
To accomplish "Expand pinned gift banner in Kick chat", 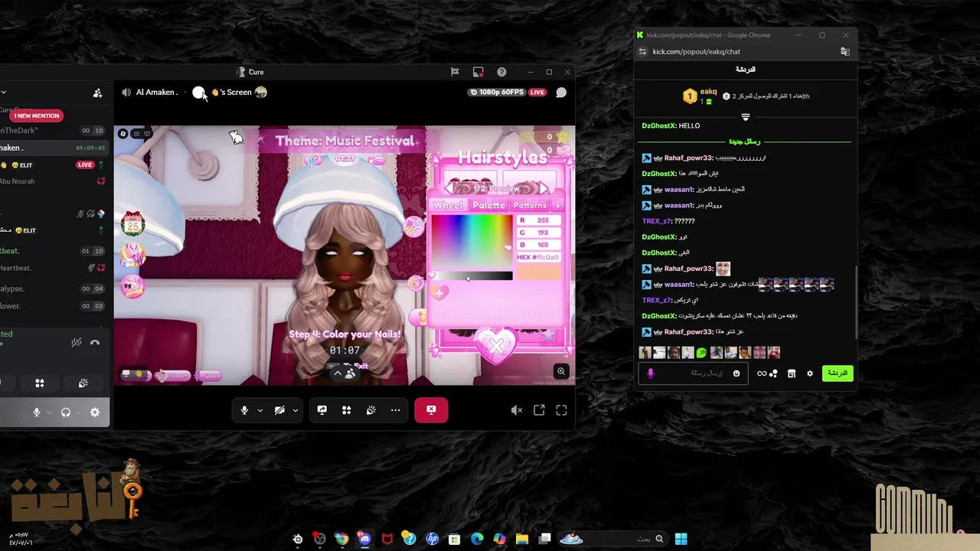I will (746, 117).
